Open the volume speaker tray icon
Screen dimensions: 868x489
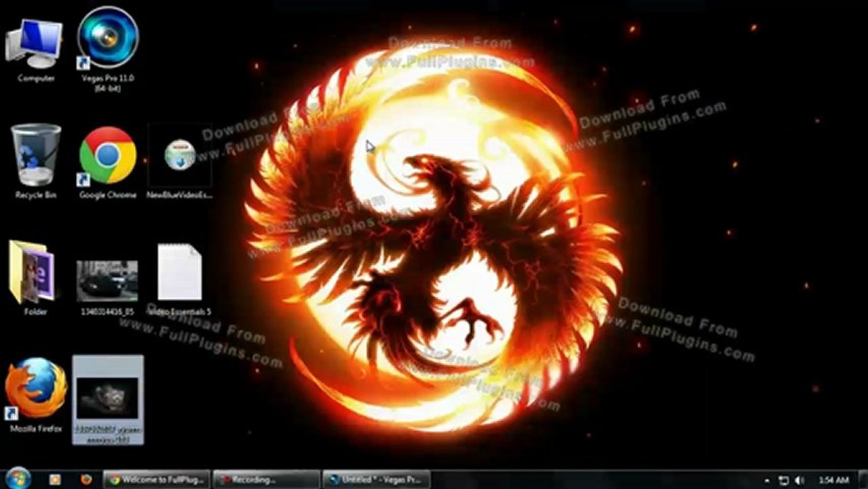point(799,480)
